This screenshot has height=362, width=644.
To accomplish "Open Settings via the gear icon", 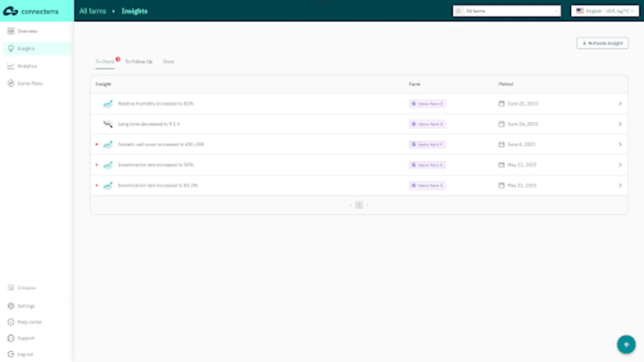I will tap(11, 306).
